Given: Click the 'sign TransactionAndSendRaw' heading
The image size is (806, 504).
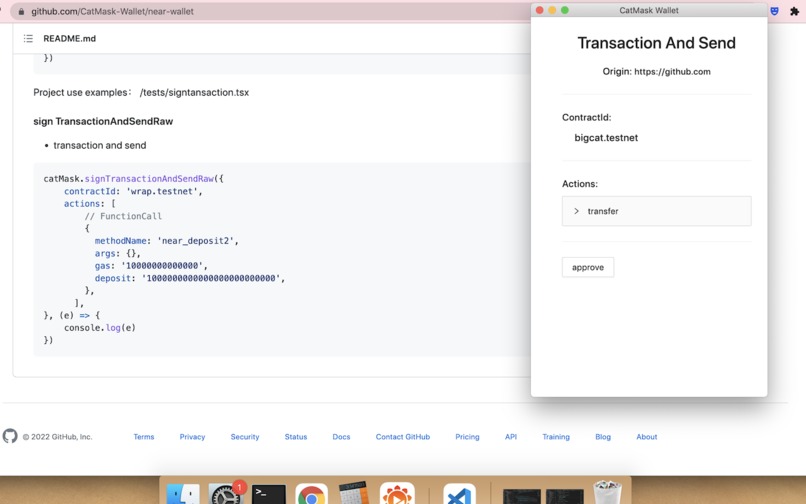Looking at the screenshot, I should click(x=103, y=121).
